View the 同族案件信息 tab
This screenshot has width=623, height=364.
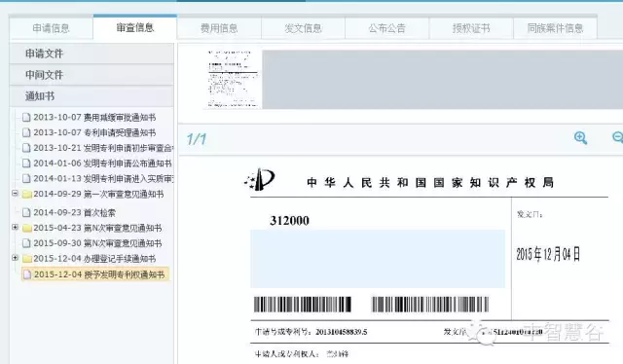point(555,28)
